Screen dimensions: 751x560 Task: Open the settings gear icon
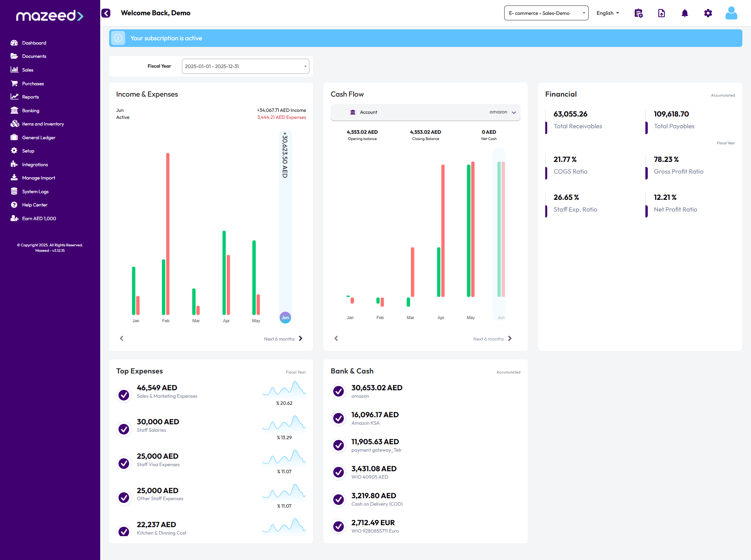click(708, 13)
